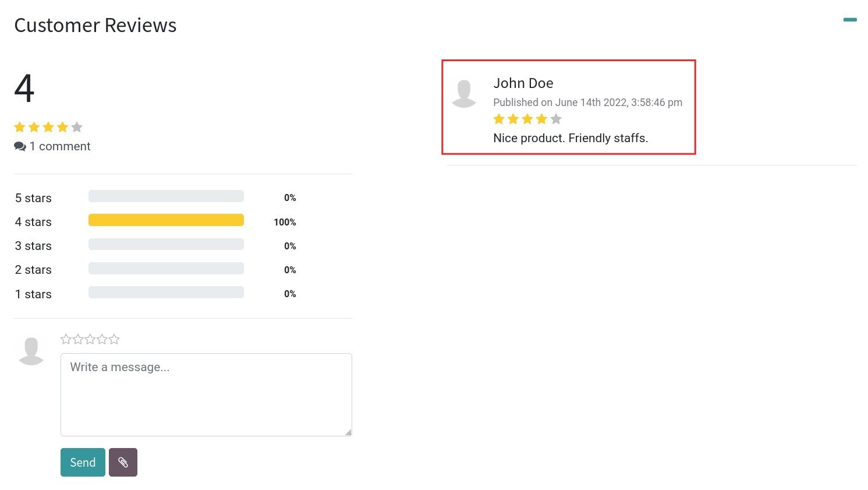The height and width of the screenshot is (490, 868).
Task: Select the fifth star to give five stars
Action: coord(114,339)
